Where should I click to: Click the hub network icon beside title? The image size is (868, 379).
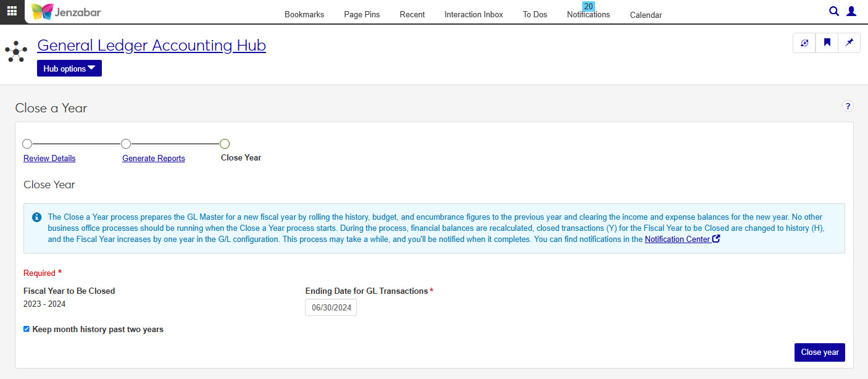pos(16,51)
